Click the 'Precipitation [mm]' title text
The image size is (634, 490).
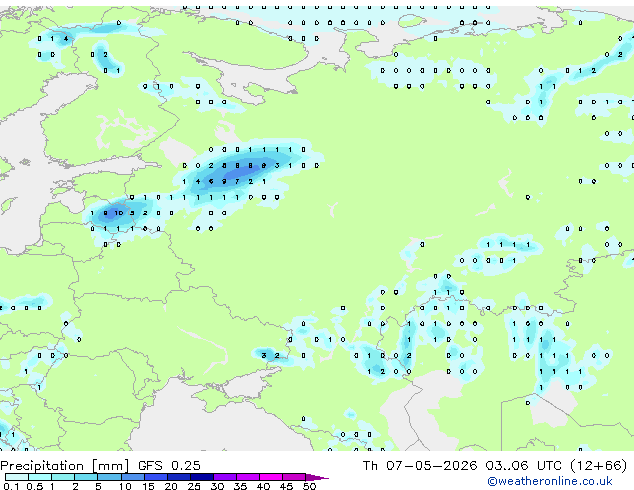[x=65, y=466]
